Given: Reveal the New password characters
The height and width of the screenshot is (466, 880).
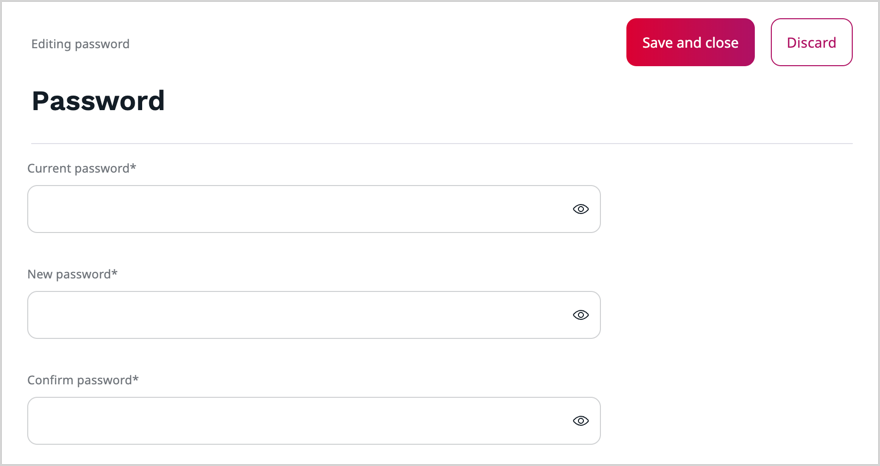Looking at the screenshot, I should tap(580, 315).
